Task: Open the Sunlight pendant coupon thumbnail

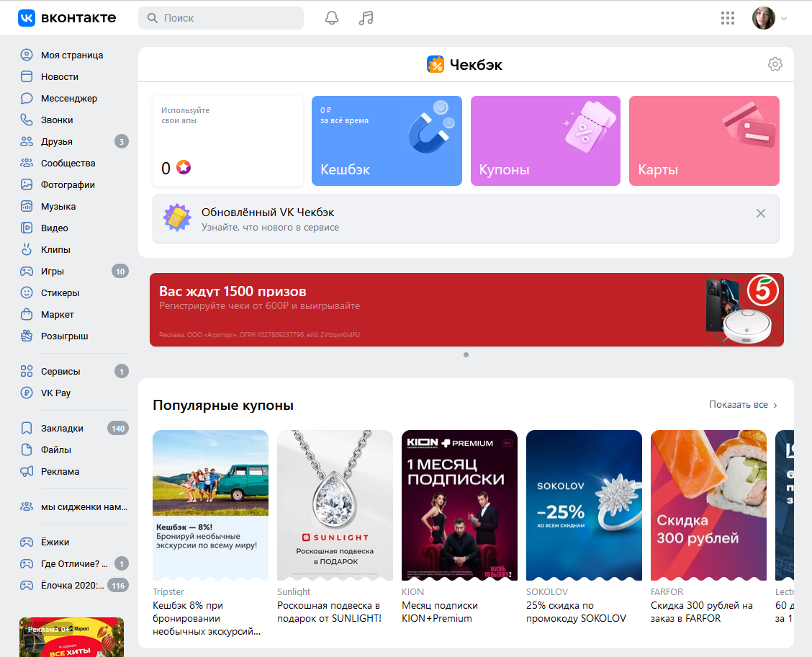Action: point(335,505)
